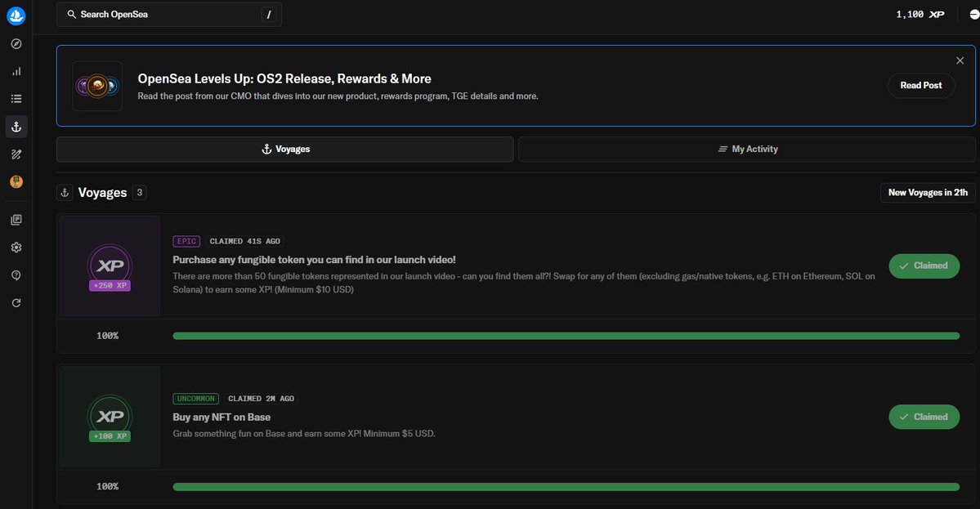
Task: Click the +100 XP reward thumbnail
Action: coord(110,417)
